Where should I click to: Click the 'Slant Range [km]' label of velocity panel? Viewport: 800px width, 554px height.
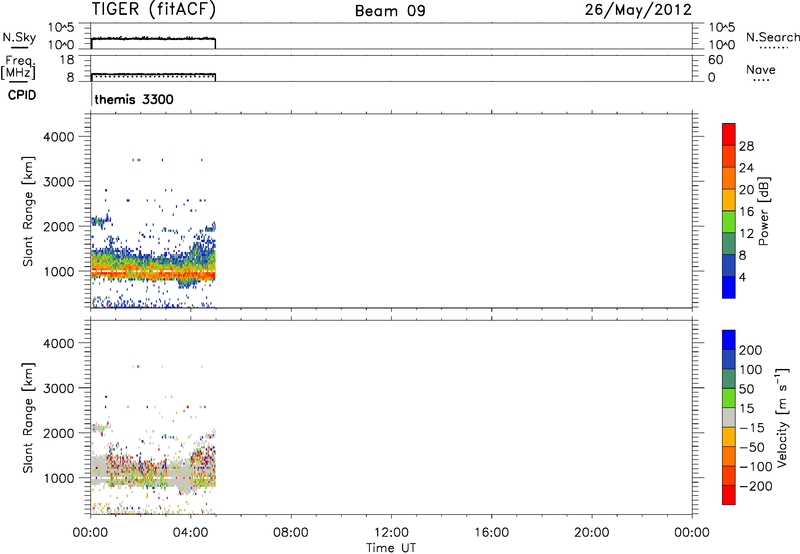point(28,418)
